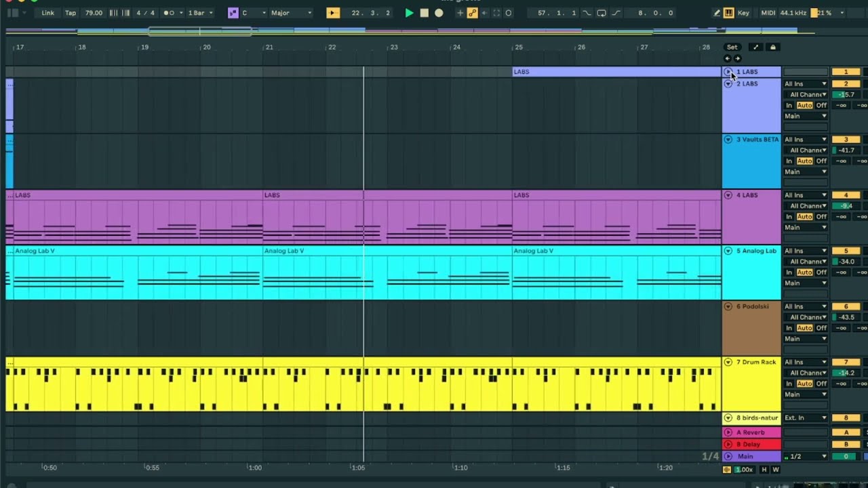Image resolution: width=868 pixels, height=488 pixels.
Task: Toggle the Scale Mode purple icon
Action: point(233,13)
